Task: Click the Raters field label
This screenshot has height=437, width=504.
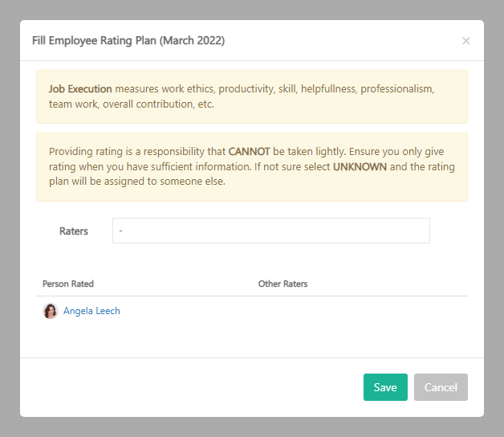Action: 74,231
